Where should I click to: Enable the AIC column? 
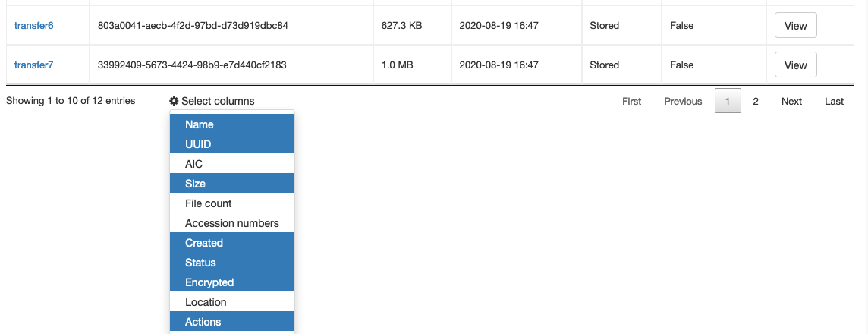pos(231,164)
